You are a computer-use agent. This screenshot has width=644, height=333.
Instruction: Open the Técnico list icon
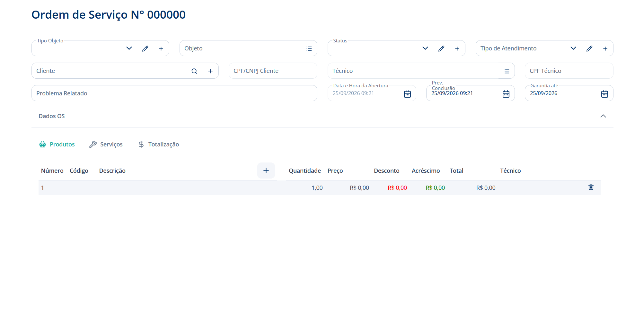(507, 71)
